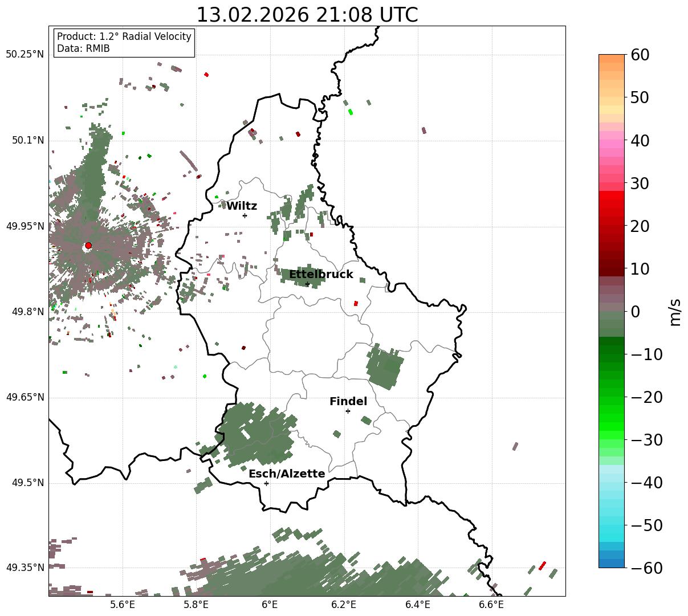688x616 pixels.
Task: Click the plot title 13.02.2026 21:08 UTC
Action: click(x=307, y=15)
